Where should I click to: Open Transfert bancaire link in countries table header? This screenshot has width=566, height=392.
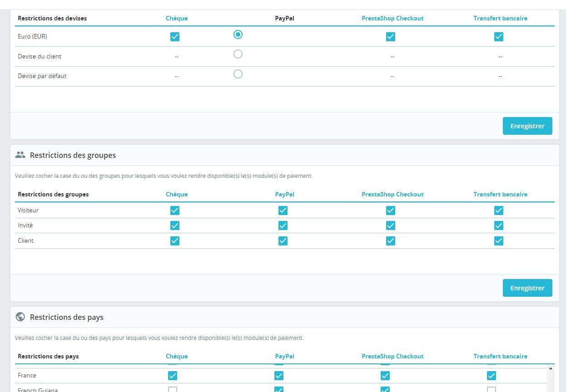(x=500, y=356)
